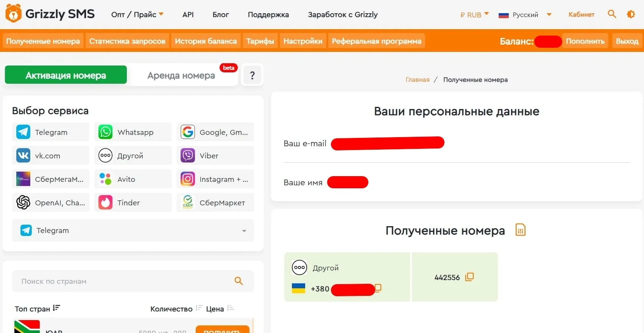Viewport: 644px width, 333px height.
Task: Copy the received code 442556
Action: [x=469, y=277]
